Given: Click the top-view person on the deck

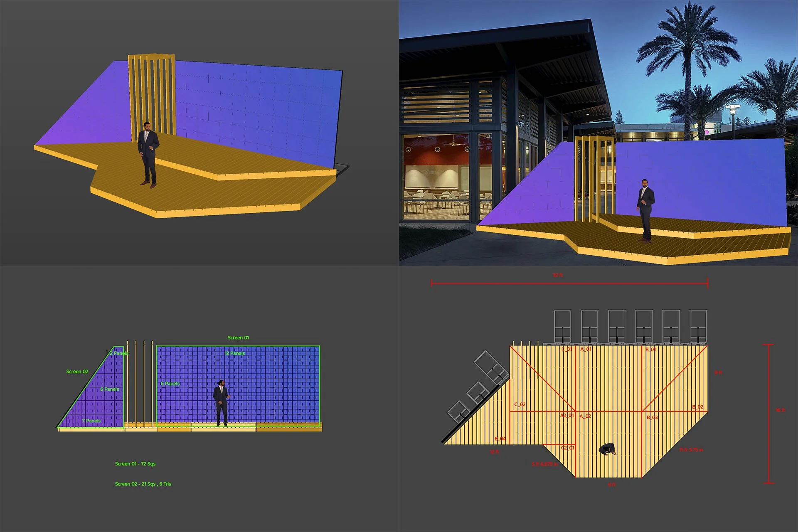Looking at the screenshot, I should (x=608, y=449).
